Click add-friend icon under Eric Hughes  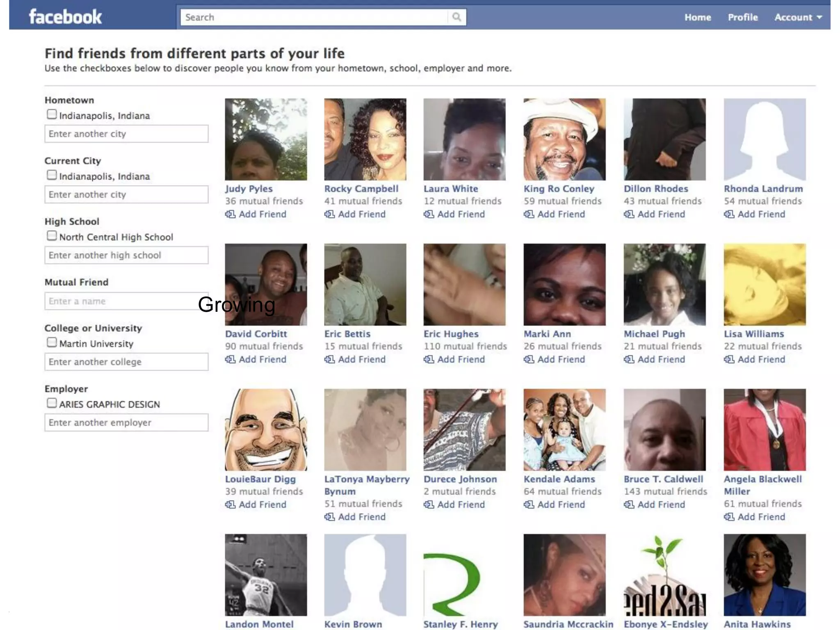429,359
